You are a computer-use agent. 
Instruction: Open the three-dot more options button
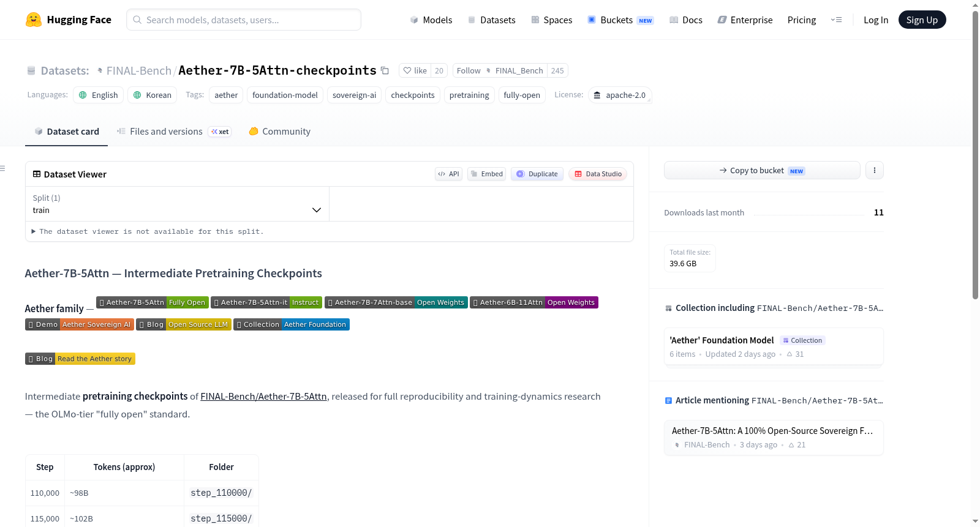[875, 170]
